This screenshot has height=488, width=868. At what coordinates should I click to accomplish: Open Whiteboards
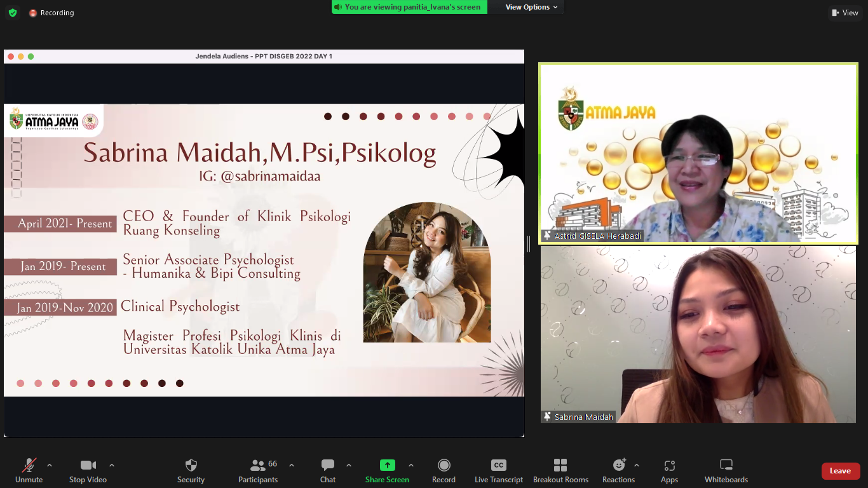[x=726, y=470]
